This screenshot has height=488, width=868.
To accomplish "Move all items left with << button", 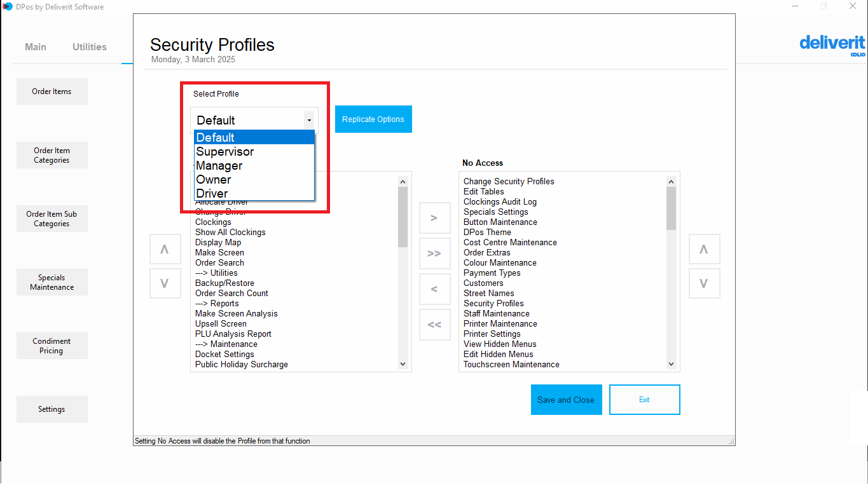I will [x=434, y=325].
